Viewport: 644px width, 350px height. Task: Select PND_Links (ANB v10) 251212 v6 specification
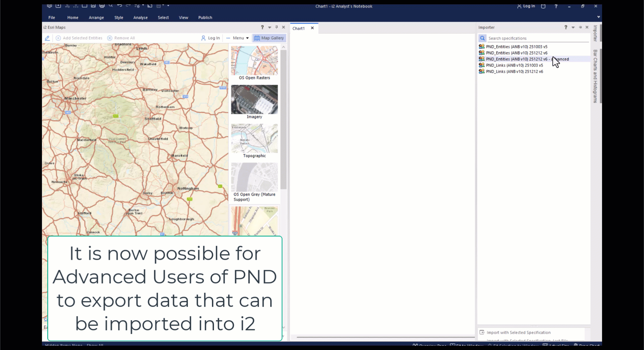(x=514, y=71)
